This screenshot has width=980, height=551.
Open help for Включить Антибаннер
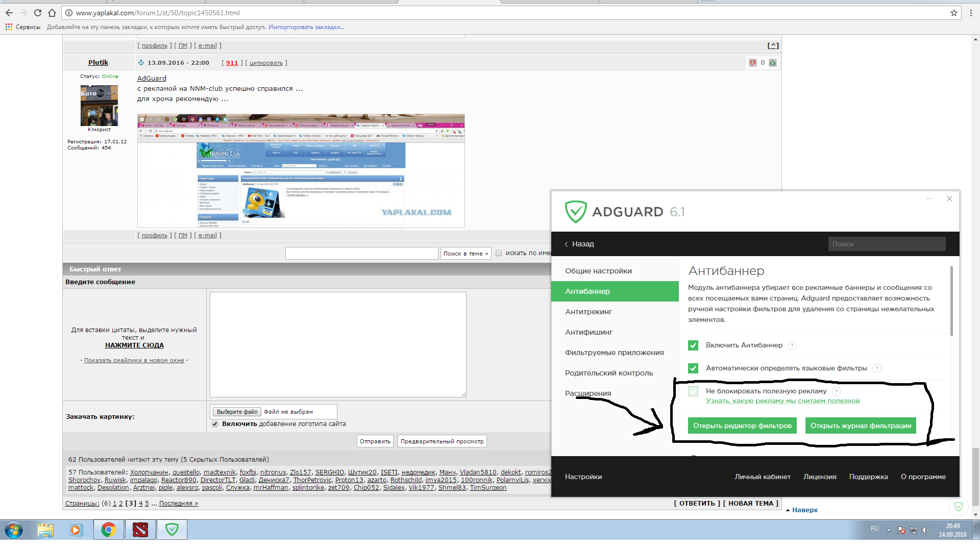tap(792, 345)
